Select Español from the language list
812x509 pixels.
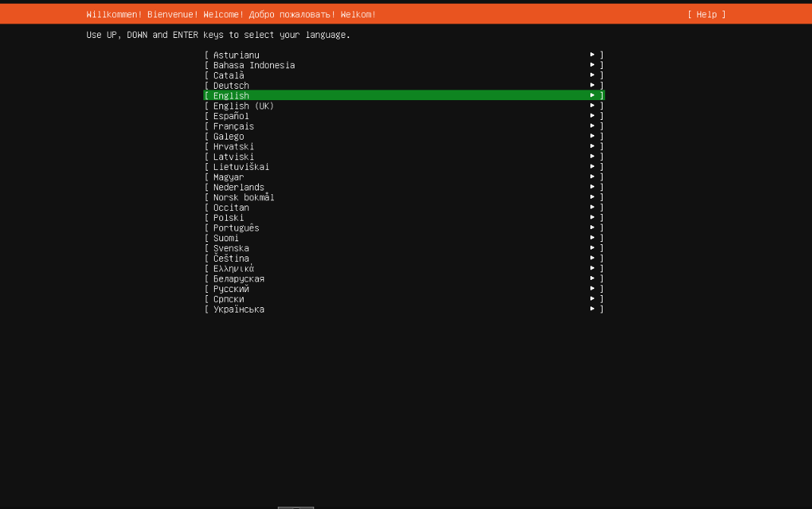point(230,115)
